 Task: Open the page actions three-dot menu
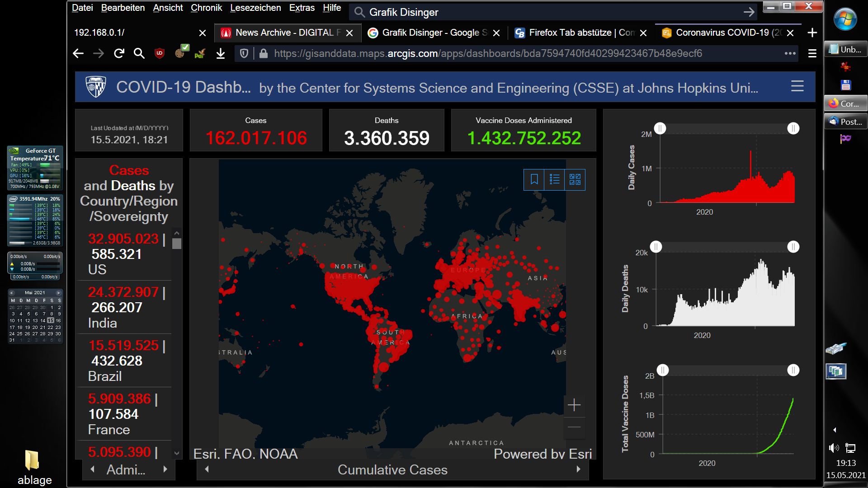(790, 53)
